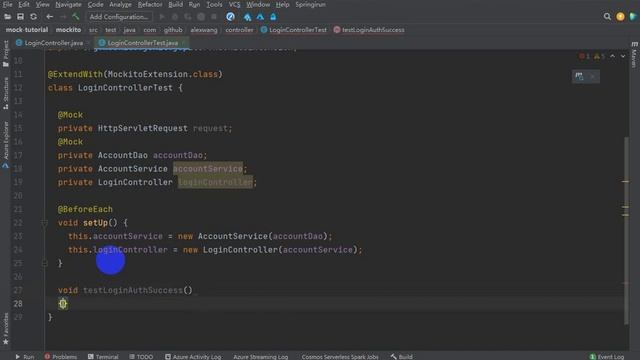
Task: Open the Build menu
Action: click(x=176, y=4)
